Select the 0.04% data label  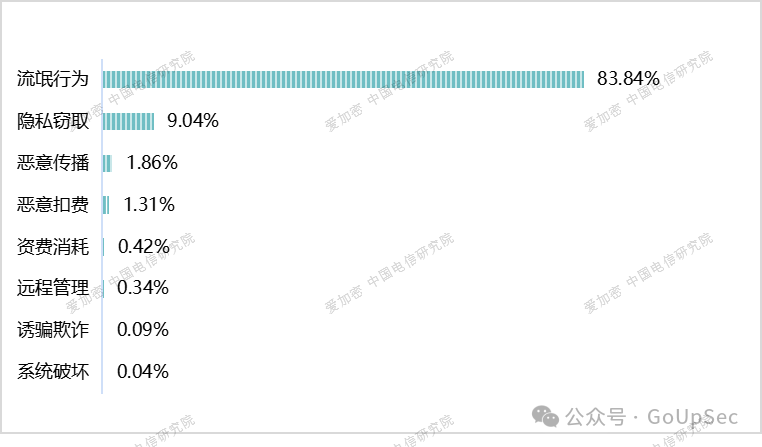click(143, 372)
